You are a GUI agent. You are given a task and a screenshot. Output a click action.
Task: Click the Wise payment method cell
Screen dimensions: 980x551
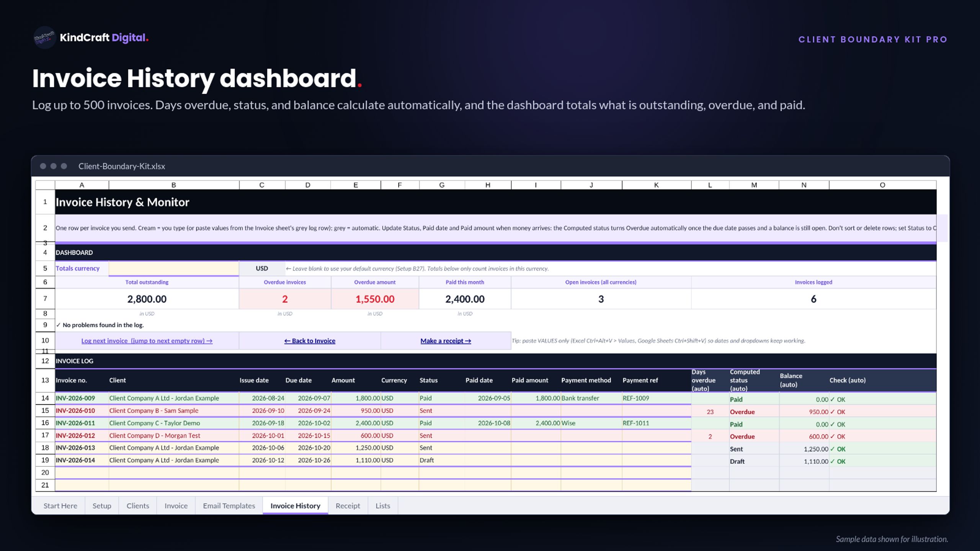[591, 423]
